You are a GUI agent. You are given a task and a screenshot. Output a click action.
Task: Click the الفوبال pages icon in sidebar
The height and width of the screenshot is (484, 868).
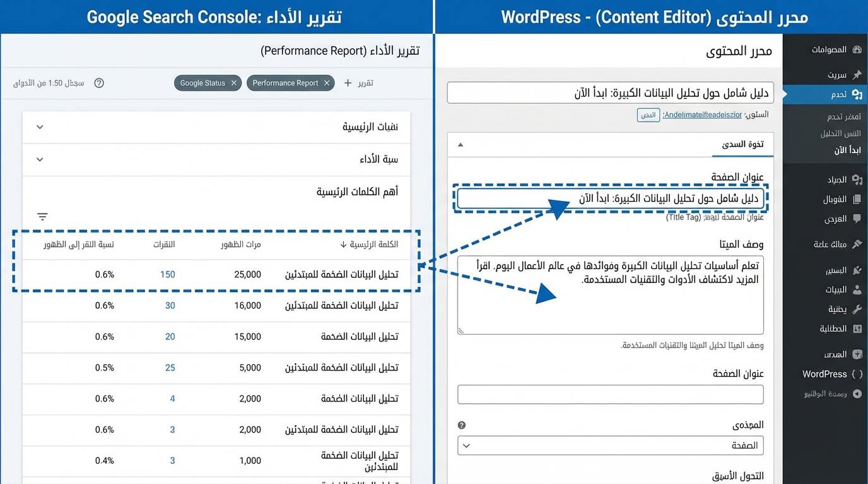click(856, 199)
